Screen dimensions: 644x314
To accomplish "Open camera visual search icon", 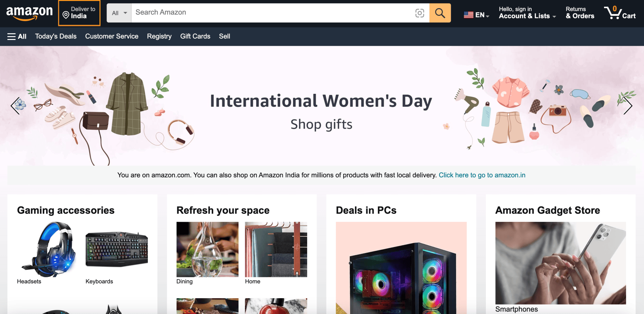I will (x=420, y=13).
